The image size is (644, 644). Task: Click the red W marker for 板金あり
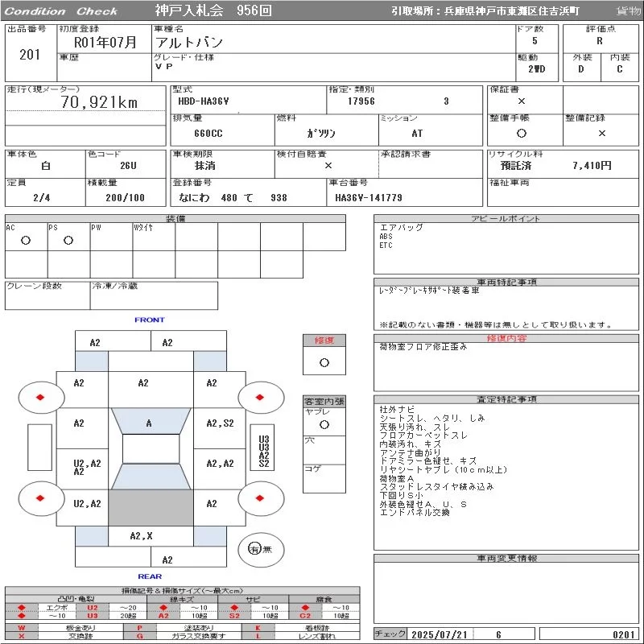22,628
